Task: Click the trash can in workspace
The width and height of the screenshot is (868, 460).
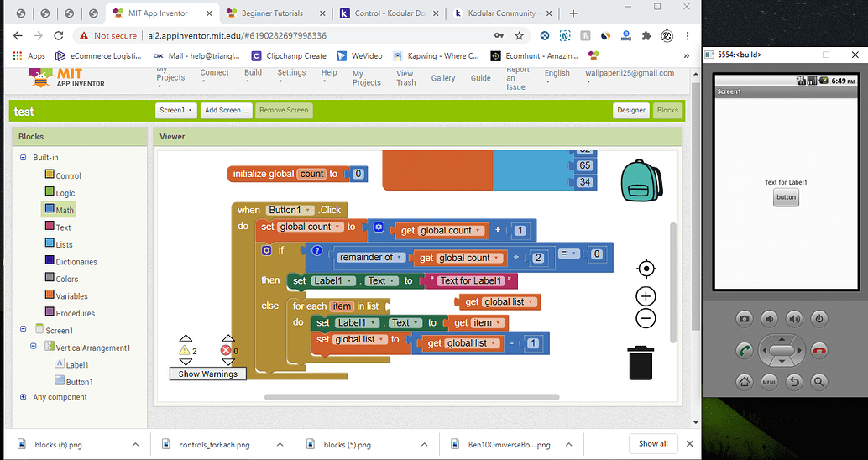Action: click(641, 363)
